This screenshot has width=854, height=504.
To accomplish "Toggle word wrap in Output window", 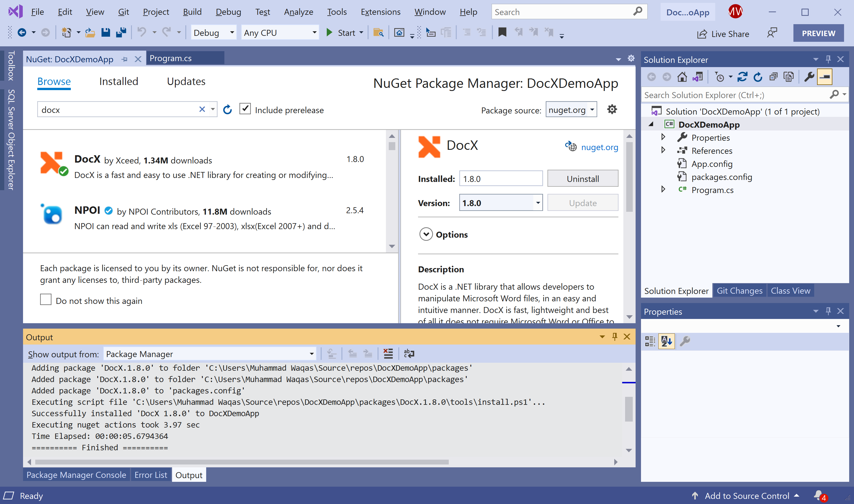I will pos(409,354).
